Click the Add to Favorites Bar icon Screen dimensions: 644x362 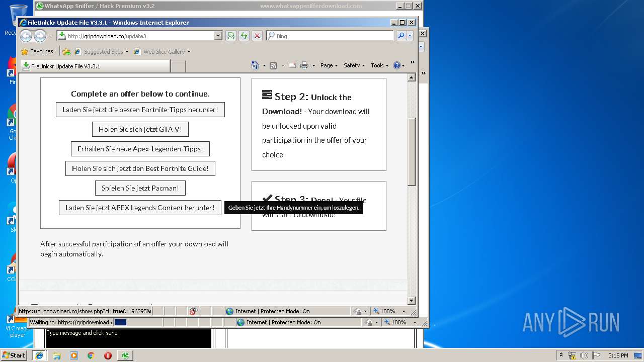(x=66, y=51)
